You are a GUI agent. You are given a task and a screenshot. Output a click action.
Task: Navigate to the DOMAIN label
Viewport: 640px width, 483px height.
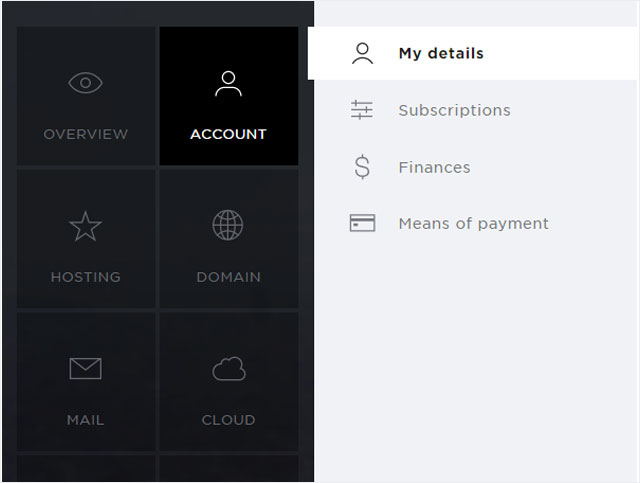click(x=229, y=277)
